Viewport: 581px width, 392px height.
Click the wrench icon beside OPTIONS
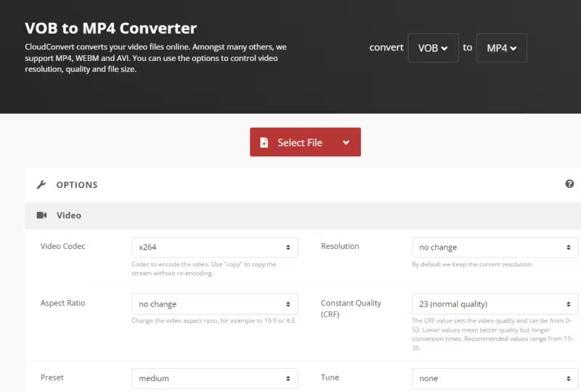tap(41, 184)
